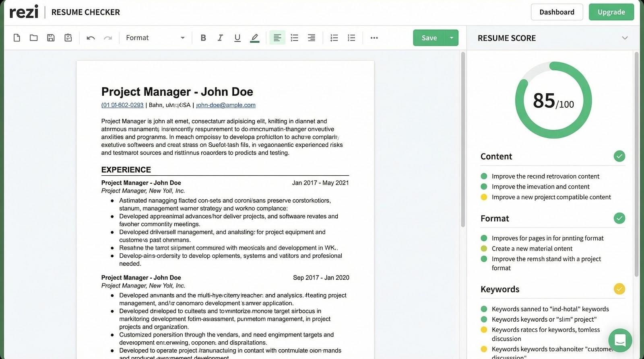Go to the Dashboard
The image size is (644, 359).
(x=557, y=12)
